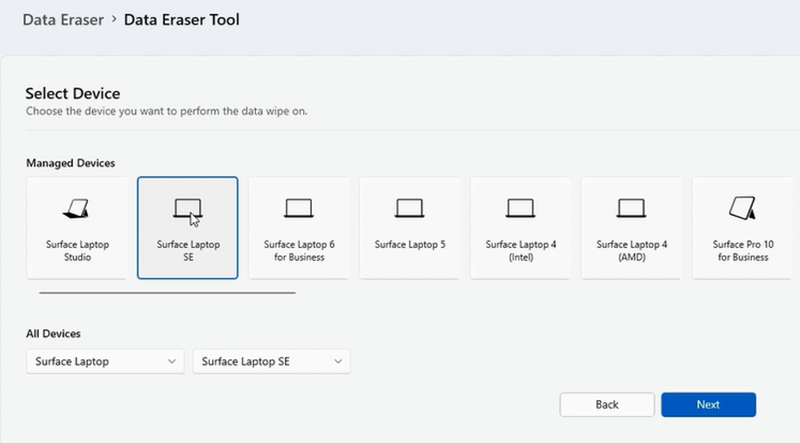Select the Surface Laptop Studio device icon
The width and height of the screenshot is (800, 443).
[77, 209]
